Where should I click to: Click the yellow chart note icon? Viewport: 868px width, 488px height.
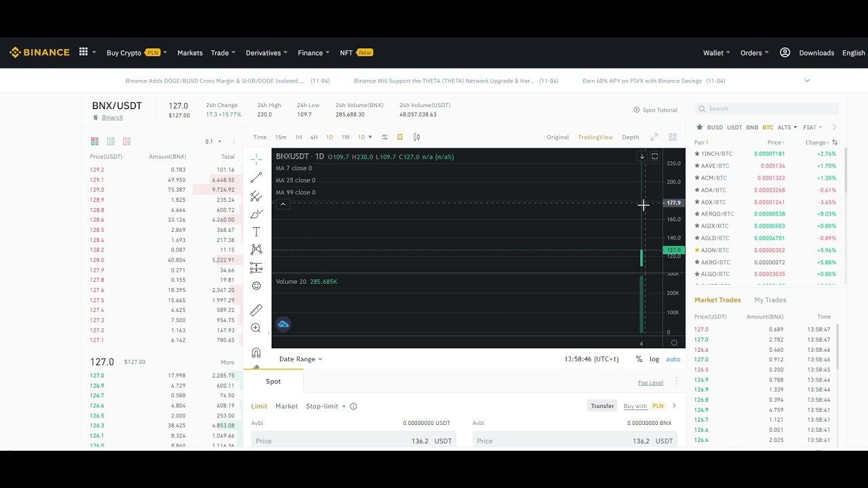click(400, 137)
